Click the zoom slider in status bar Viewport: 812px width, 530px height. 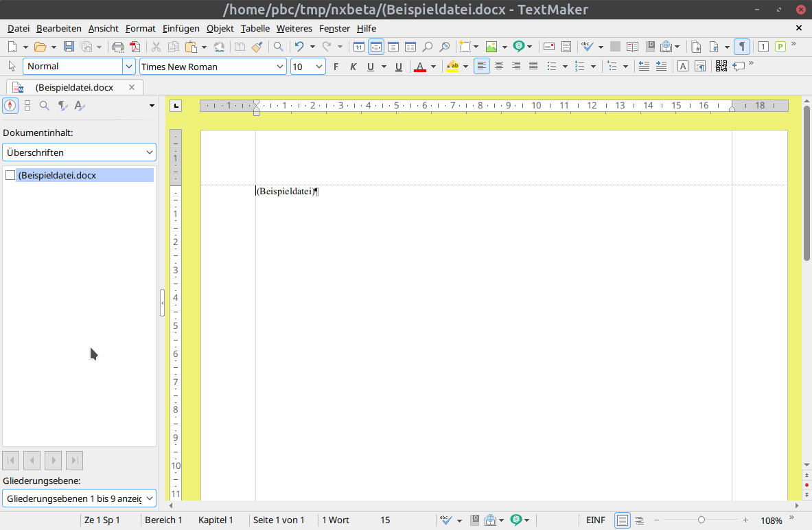(701, 520)
